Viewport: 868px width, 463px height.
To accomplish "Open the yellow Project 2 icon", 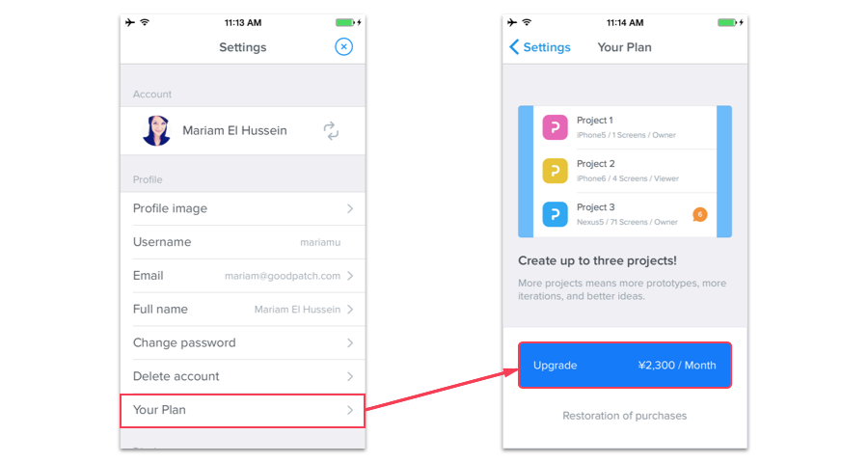I will coord(555,171).
